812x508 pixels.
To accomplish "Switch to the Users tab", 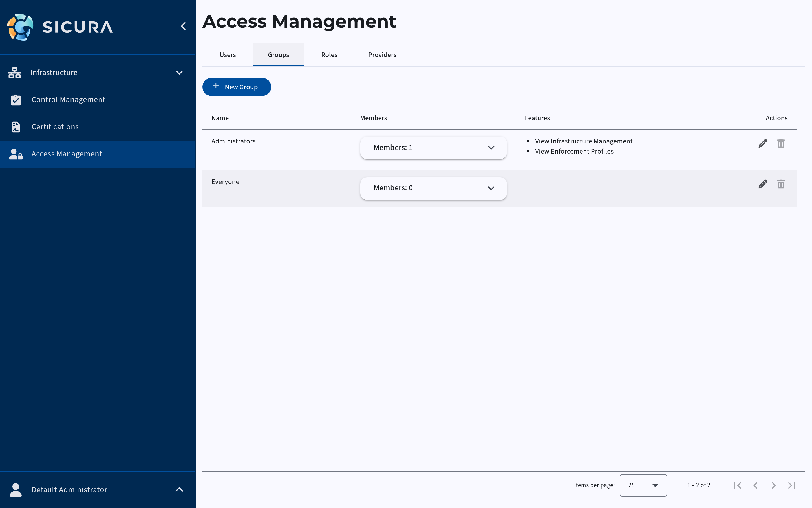I will (228, 55).
